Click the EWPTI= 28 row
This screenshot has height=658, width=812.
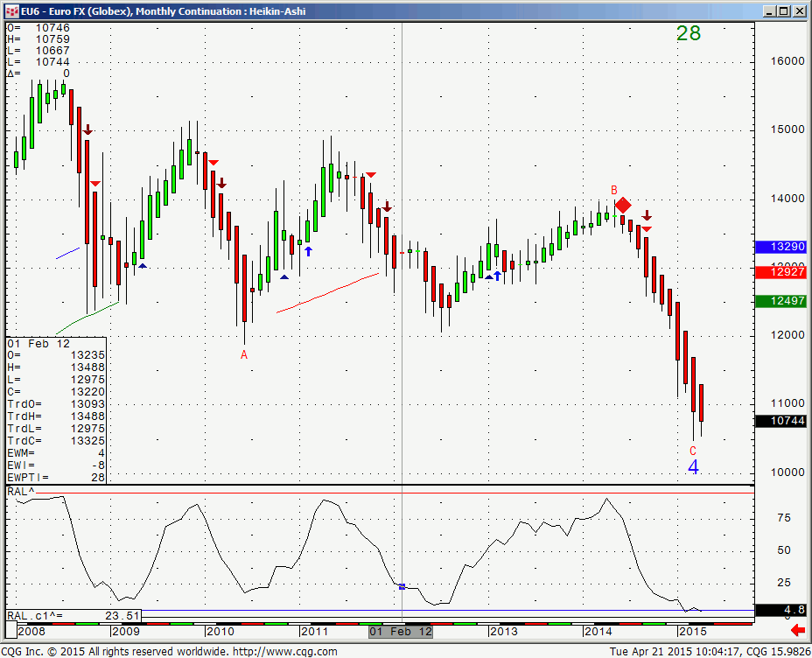pyautogui.click(x=56, y=478)
